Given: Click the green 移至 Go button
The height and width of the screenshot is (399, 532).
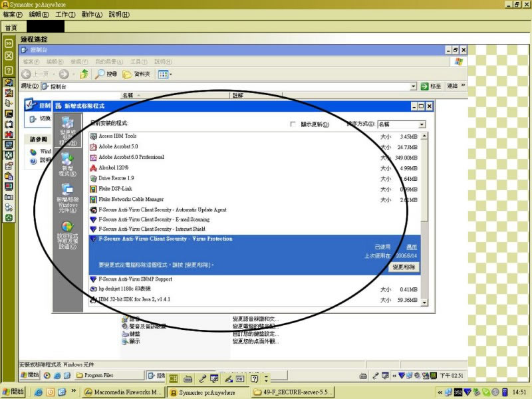Looking at the screenshot, I should [431, 86].
